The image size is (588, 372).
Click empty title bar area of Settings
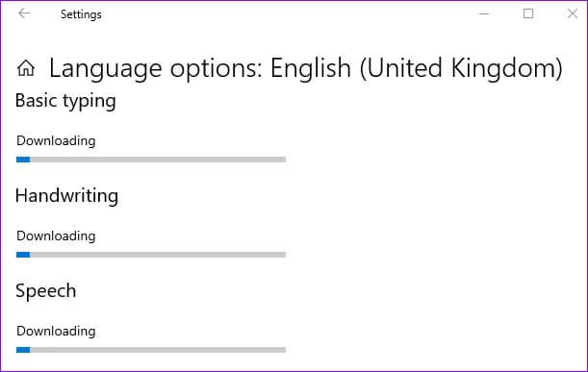285,13
